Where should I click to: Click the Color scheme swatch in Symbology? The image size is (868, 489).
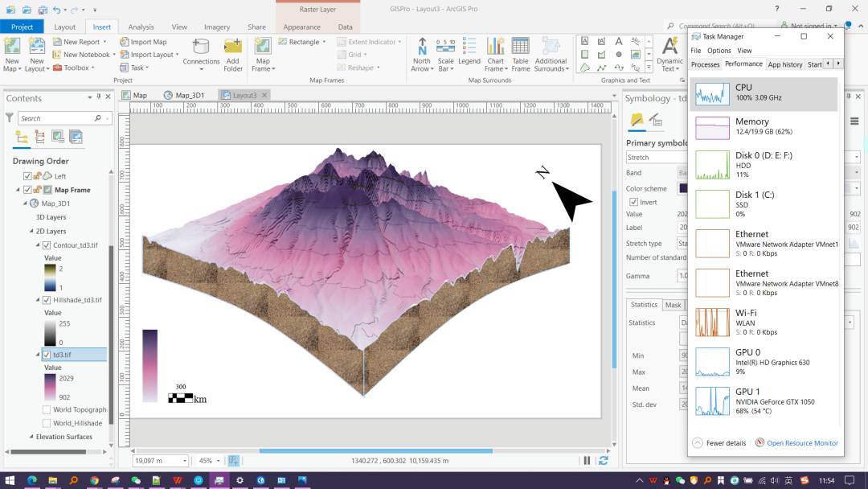click(684, 188)
